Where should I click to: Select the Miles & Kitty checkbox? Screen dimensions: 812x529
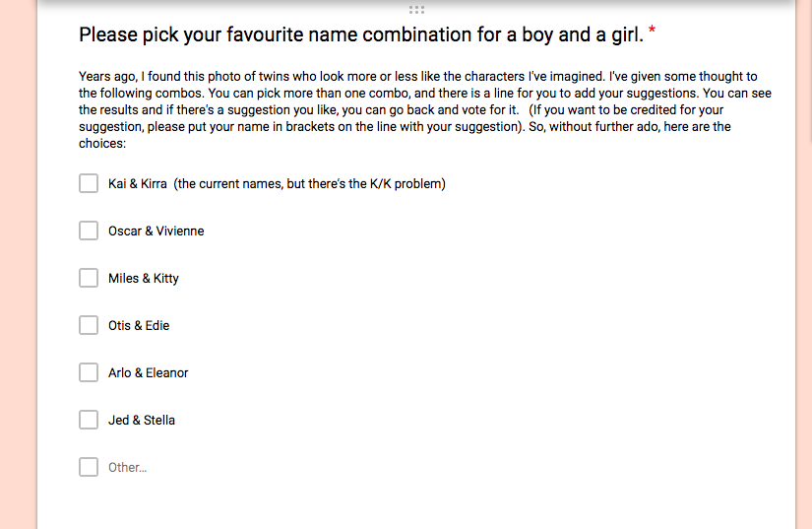(x=89, y=278)
